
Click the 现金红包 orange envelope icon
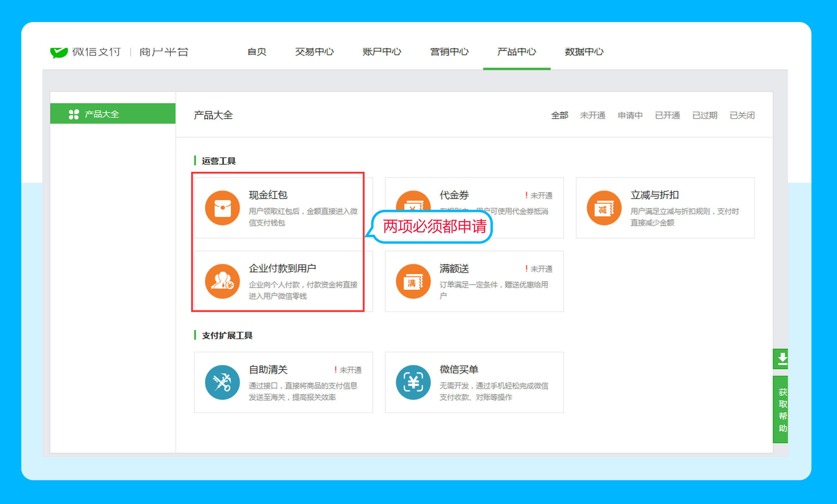pos(222,208)
